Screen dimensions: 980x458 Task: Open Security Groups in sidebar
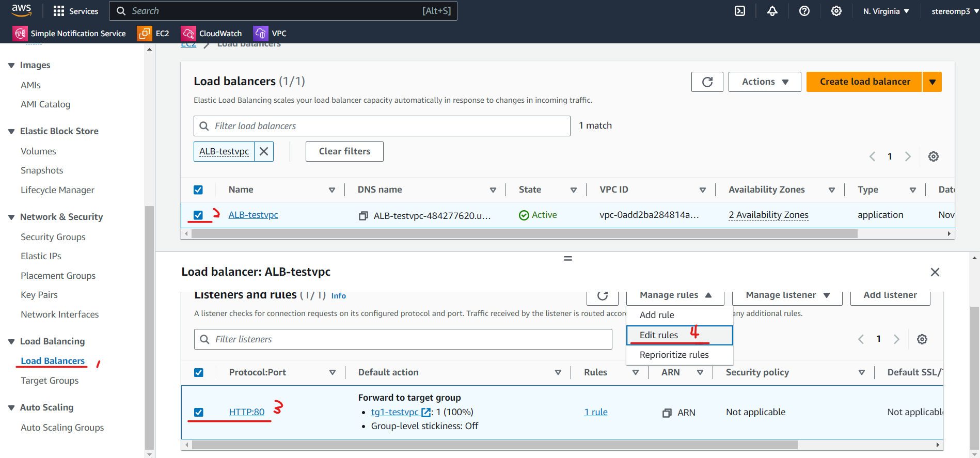point(53,237)
